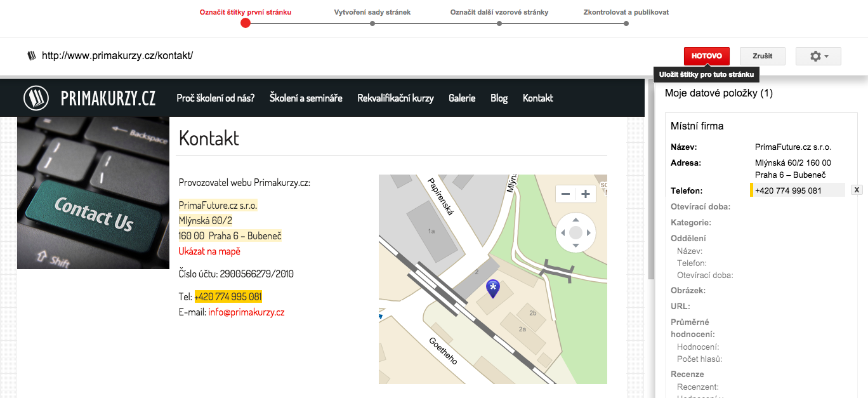Pan the map left with the compass arrow
The image size is (868, 398).
click(x=562, y=233)
